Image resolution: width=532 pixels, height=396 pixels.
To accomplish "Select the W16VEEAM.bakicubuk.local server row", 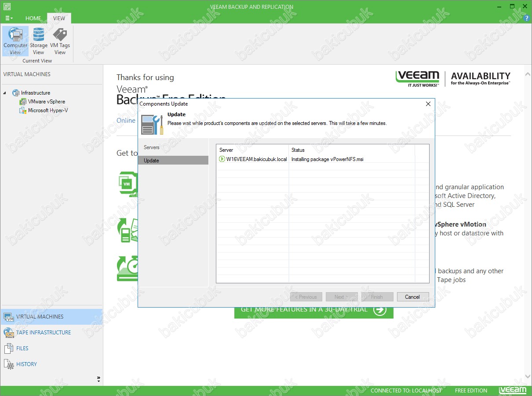I will coord(323,159).
